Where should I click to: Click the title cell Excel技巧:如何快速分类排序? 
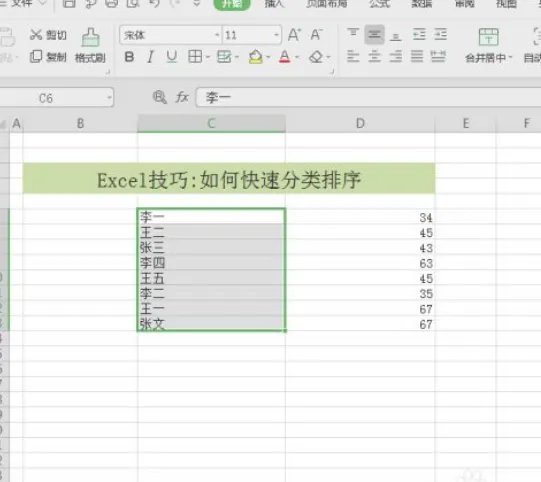(229, 178)
